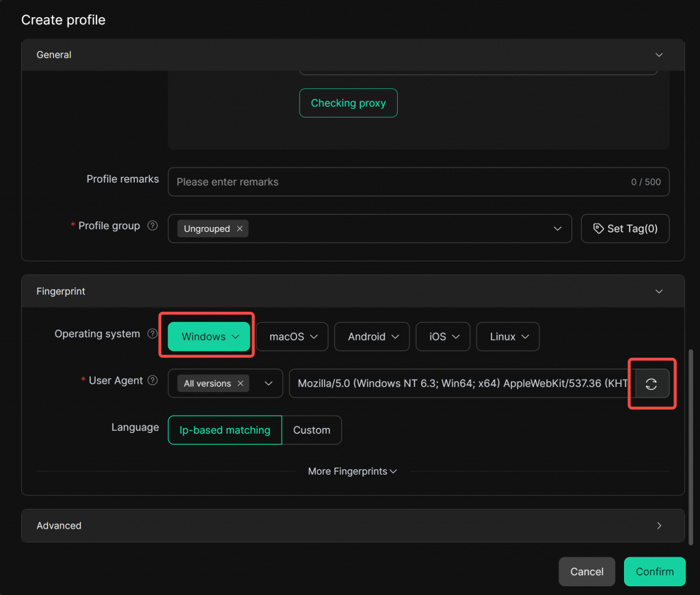Select Ip-based matching language option
The image size is (700, 595).
225,430
